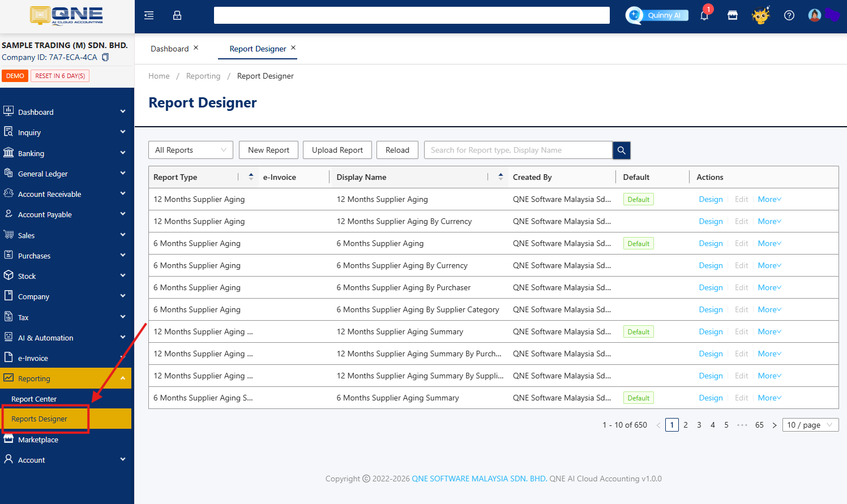Sort by Display Name column arrows

click(x=500, y=177)
